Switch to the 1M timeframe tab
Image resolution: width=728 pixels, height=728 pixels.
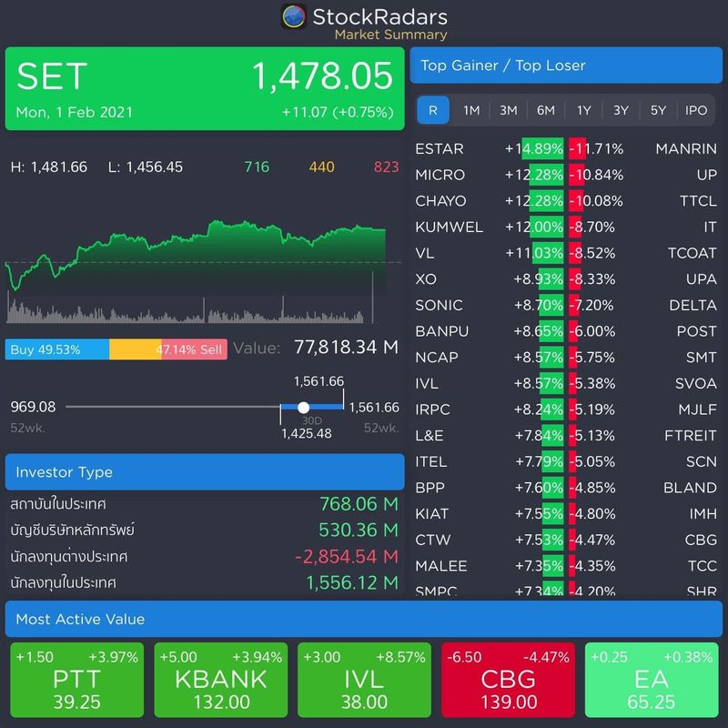click(x=470, y=110)
